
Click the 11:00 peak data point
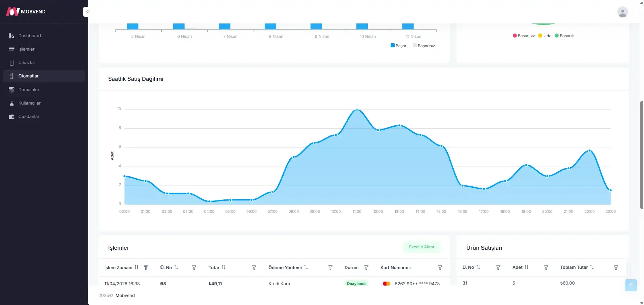[357, 110]
